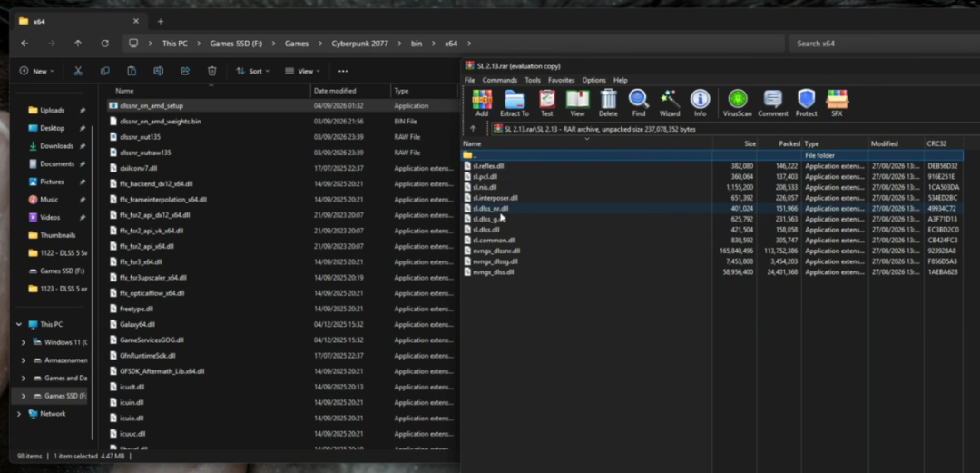Add a Comment to the archive
The image size is (980, 473).
pyautogui.click(x=773, y=103)
